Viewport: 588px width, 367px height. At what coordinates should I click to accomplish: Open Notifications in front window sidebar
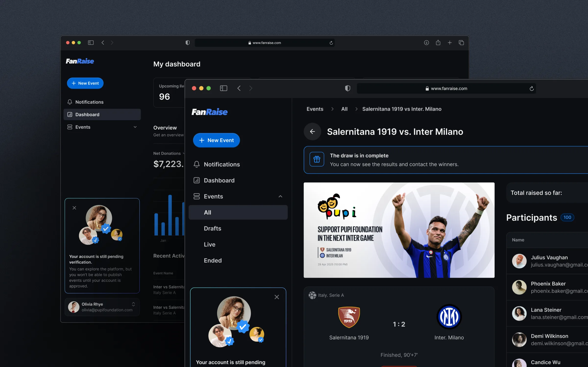pyautogui.click(x=238, y=164)
